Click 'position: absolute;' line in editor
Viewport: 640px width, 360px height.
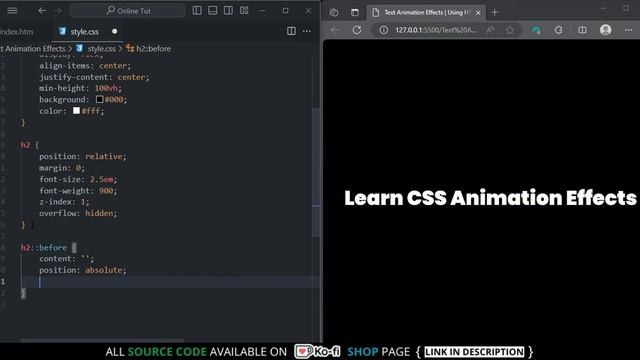tap(83, 270)
